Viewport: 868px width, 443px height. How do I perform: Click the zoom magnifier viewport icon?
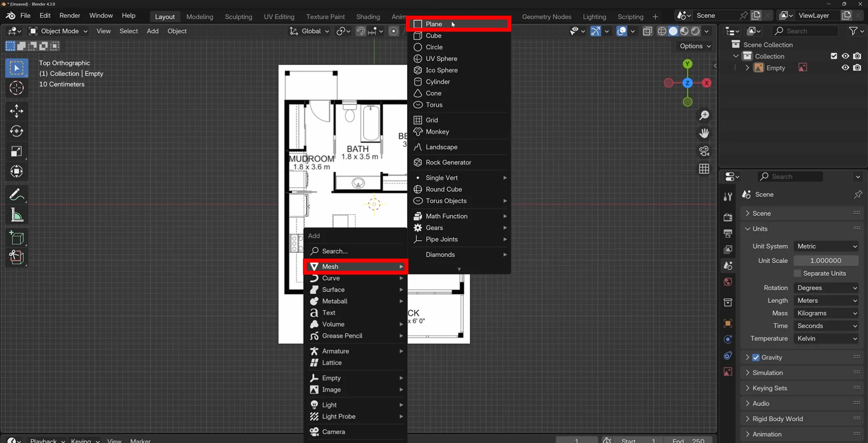coord(704,115)
